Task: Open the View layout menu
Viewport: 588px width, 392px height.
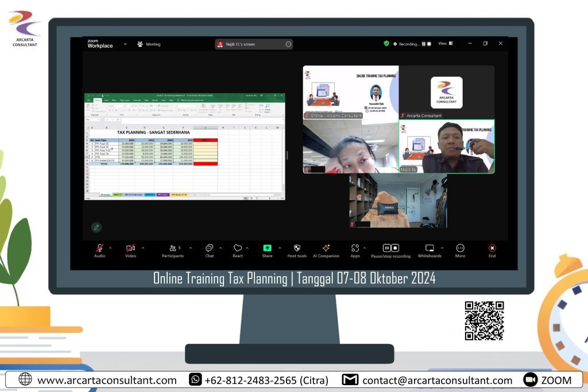Action: click(445, 44)
